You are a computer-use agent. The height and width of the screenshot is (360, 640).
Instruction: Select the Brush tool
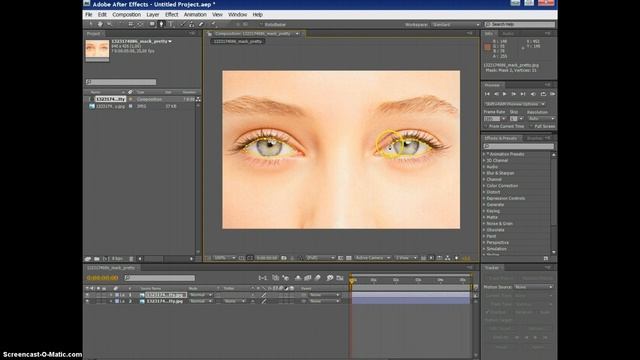(182, 24)
